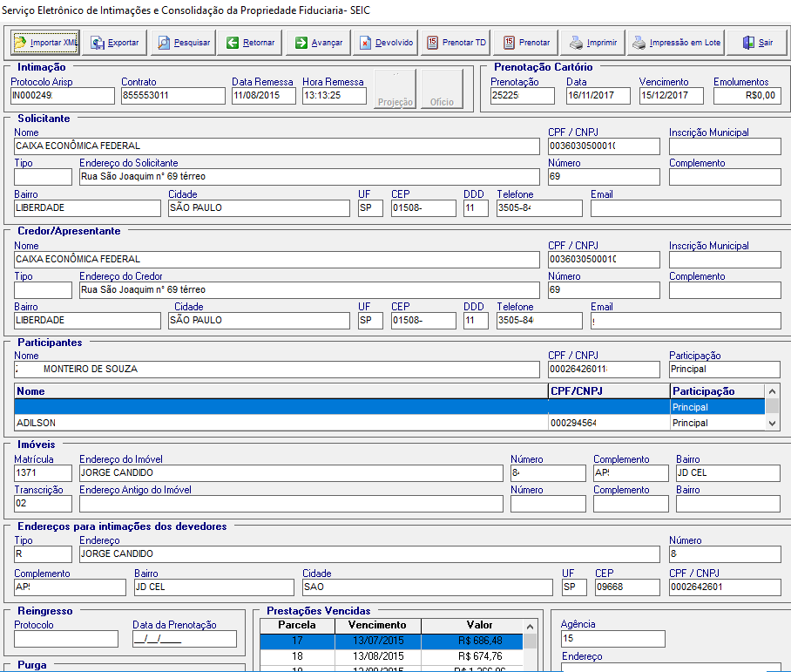791x672 pixels.
Task: Click the Emolumentos value field
Action: pyautogui.click(x=747, y=96)
